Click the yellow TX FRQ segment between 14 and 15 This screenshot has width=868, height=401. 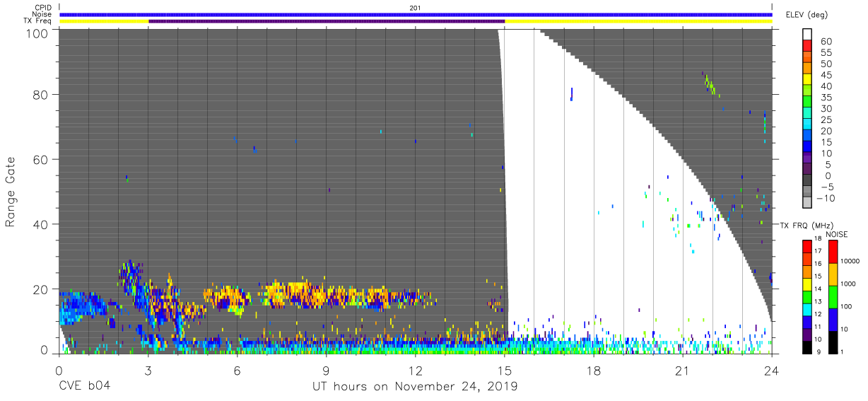(x=807, y=284)
